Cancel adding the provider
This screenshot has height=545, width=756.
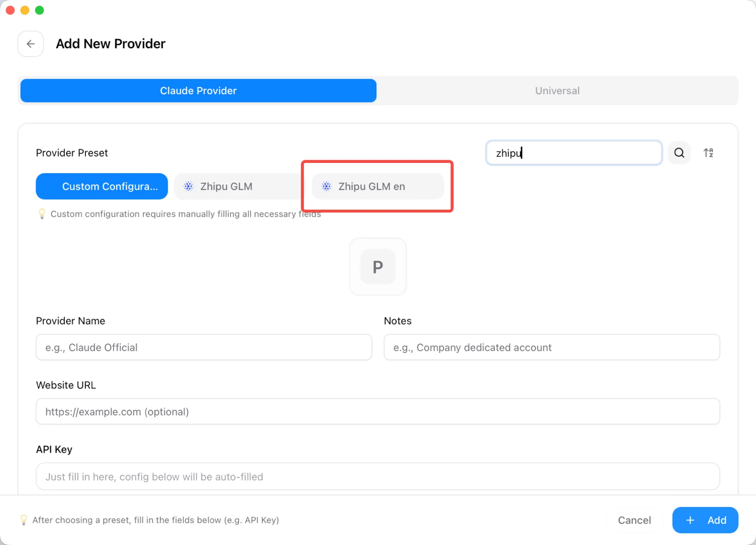coord(634,520)
